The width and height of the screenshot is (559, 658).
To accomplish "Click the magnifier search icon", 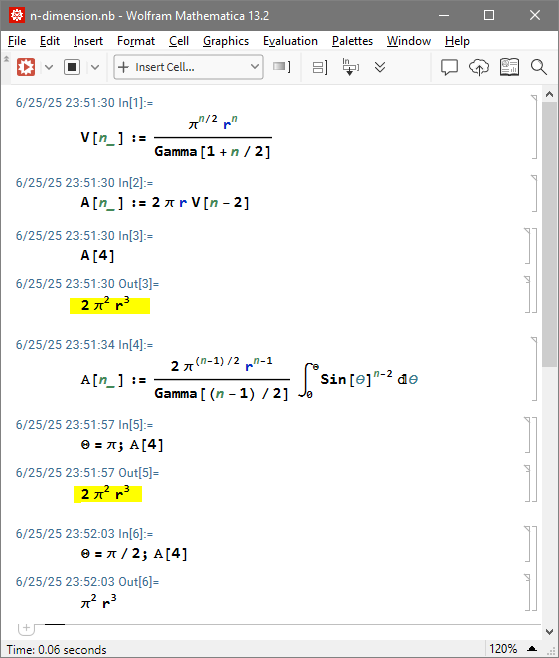I will [538, 67].
